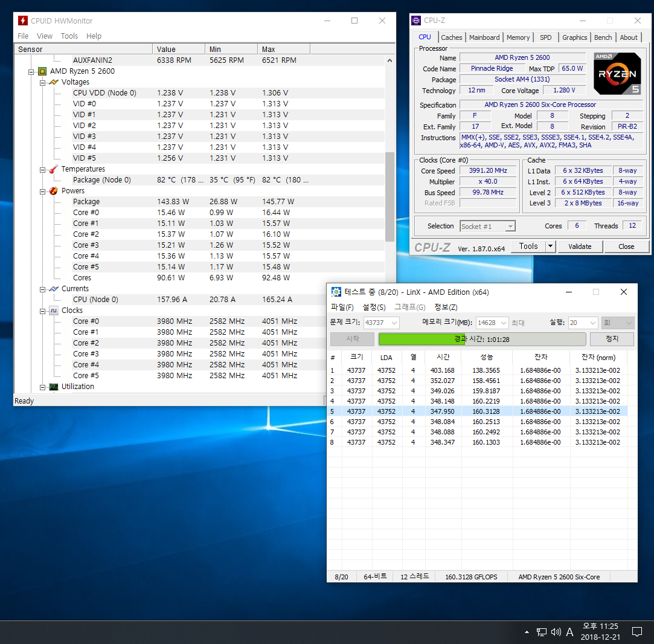This screenshot has width=654, height=644.
Task: Collapse the Utilization node
Action: (42, 387)
